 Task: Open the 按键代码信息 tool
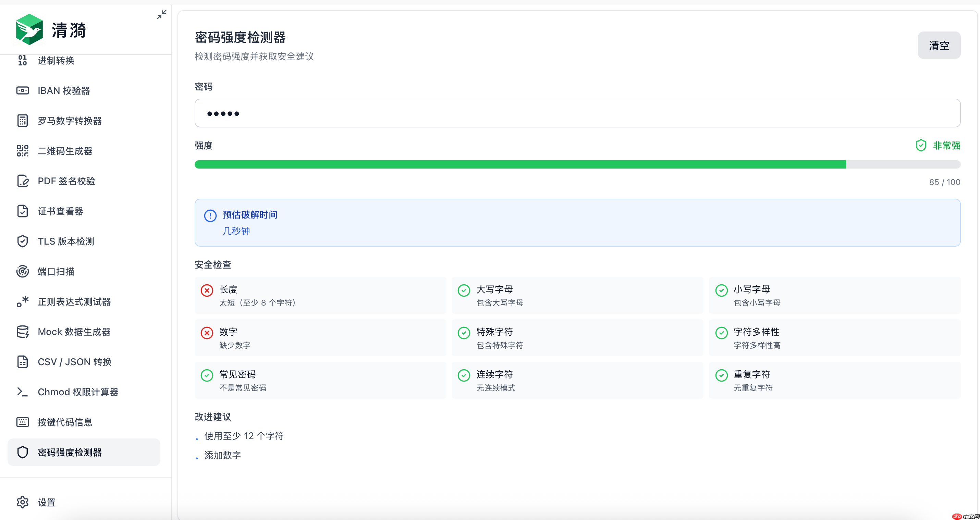65,422
